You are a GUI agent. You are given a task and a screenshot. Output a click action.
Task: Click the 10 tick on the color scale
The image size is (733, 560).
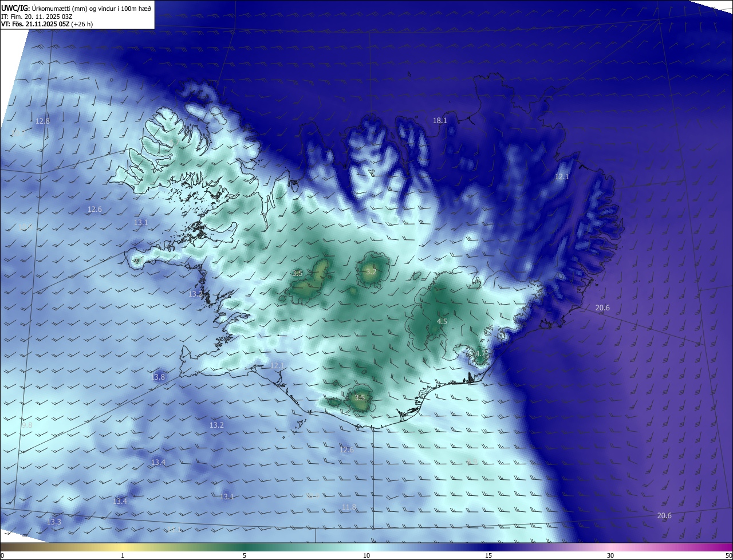366,555
